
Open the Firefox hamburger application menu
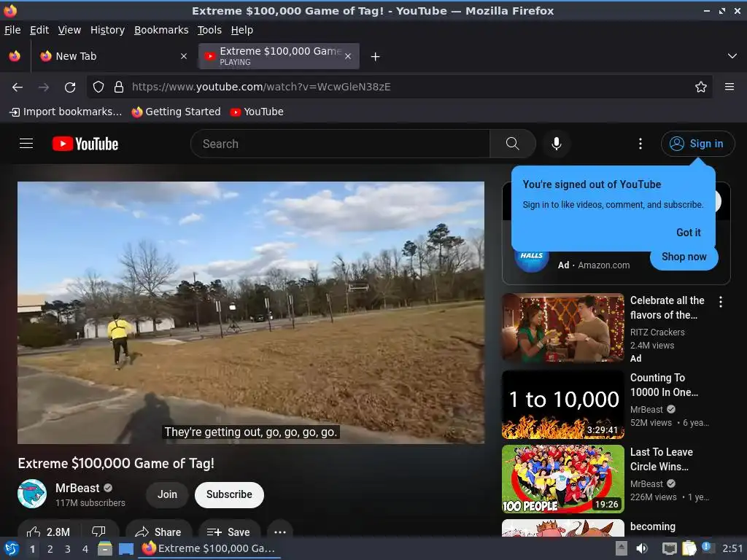click(x=729, y=87)
